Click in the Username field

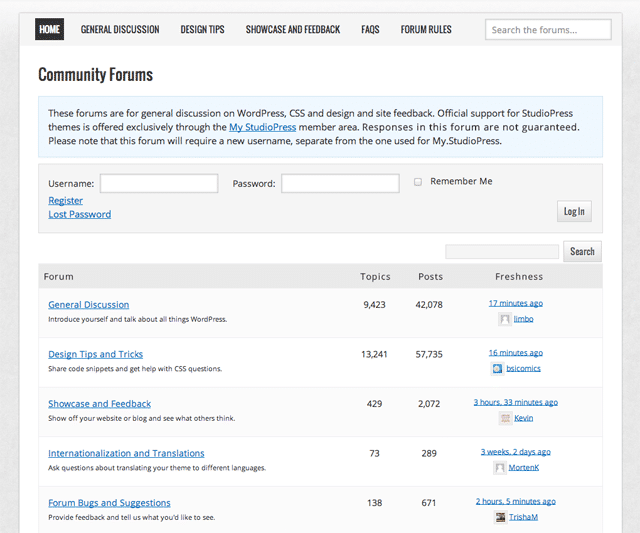158,184
